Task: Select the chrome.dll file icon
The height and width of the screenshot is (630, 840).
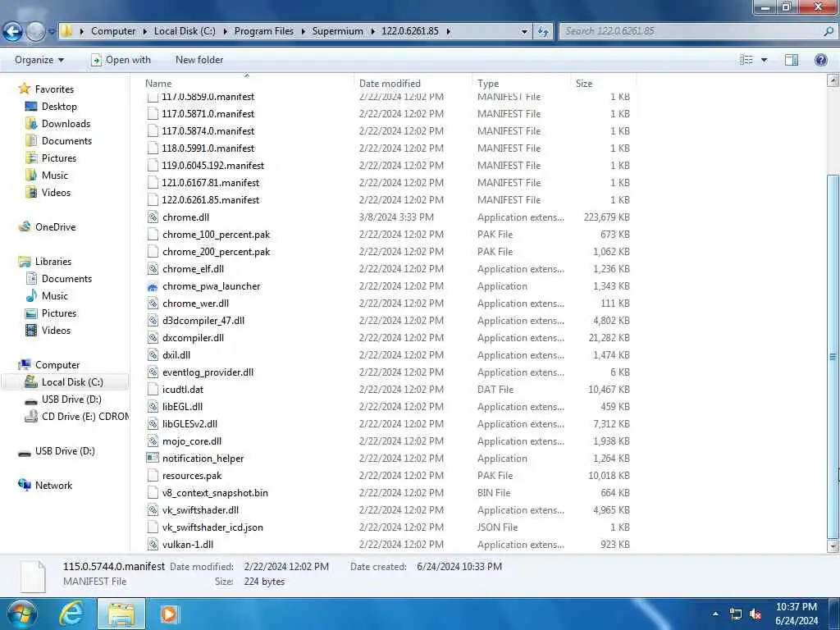Action: pyautogui.click(x=153, y=217)
